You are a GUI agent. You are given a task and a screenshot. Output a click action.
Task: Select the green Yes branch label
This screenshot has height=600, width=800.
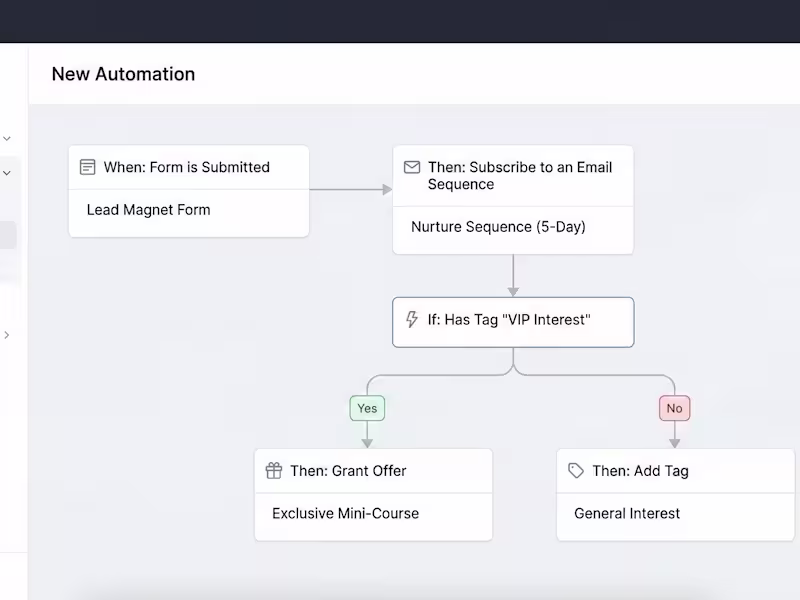pos(367,408)
